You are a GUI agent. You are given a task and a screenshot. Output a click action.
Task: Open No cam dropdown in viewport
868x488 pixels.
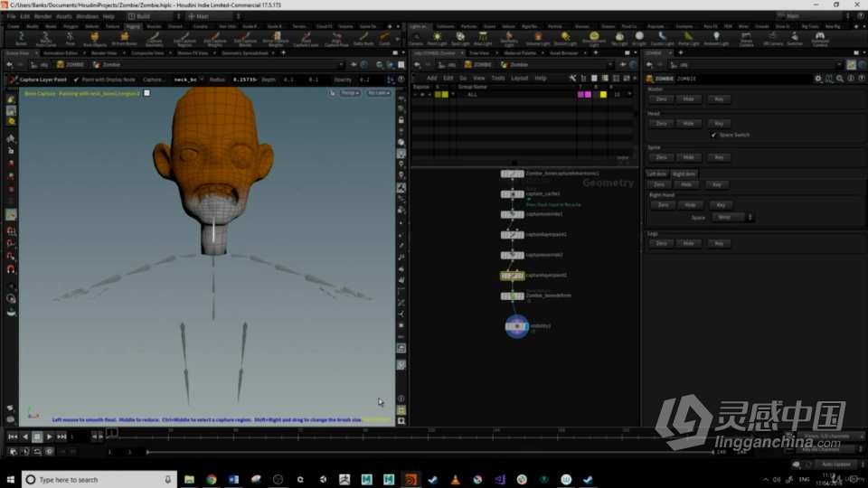coord(379,93)
